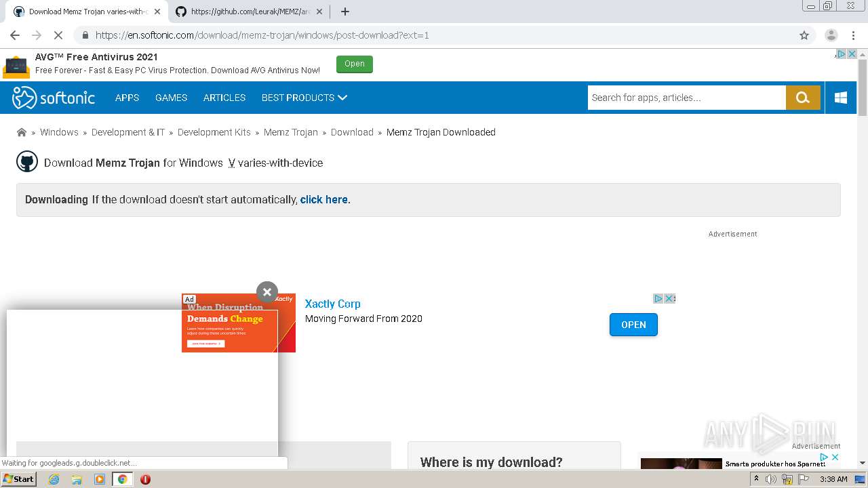The image size is (868, 488).
Task: Close the Xactly ad
Action: 669,298
